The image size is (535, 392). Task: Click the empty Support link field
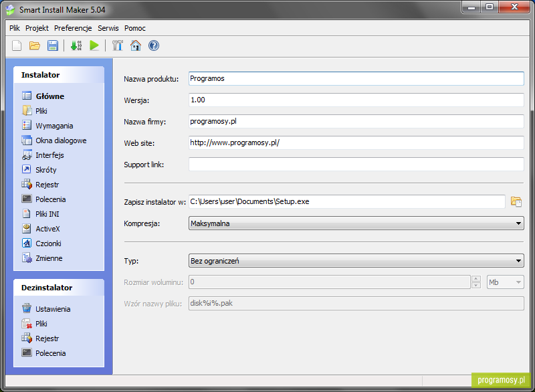tap(356, 164)
